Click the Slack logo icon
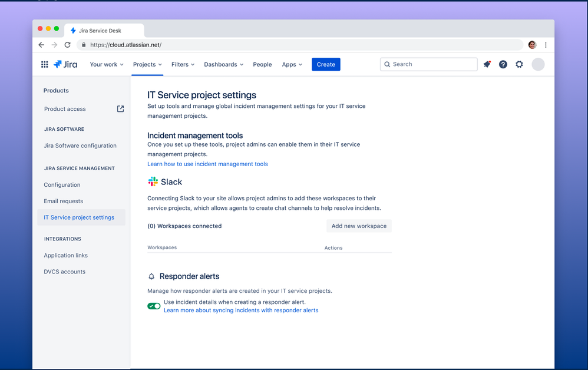 153,181
